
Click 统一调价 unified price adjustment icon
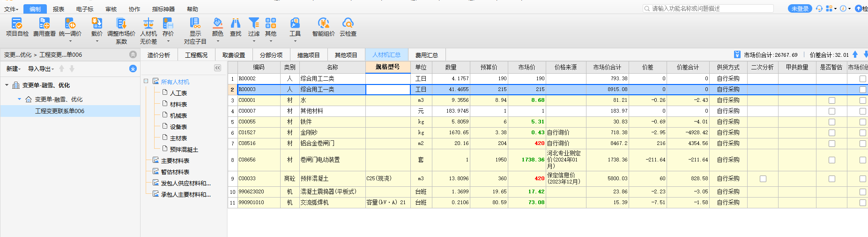pos(70,23)
